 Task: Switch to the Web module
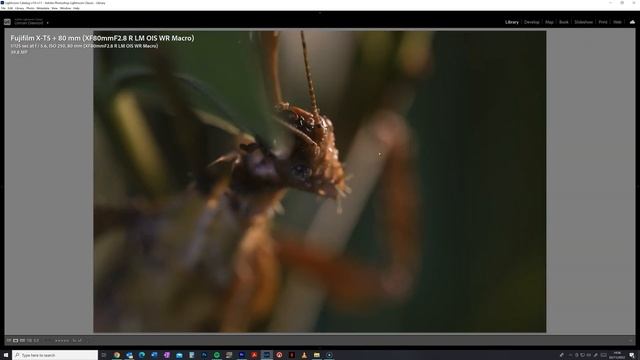point(617,22)
